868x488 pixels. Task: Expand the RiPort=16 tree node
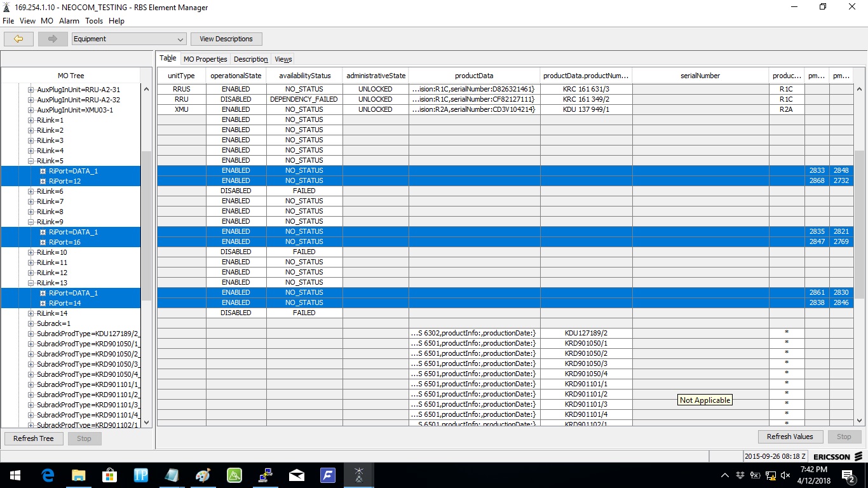tap(43, 242)
